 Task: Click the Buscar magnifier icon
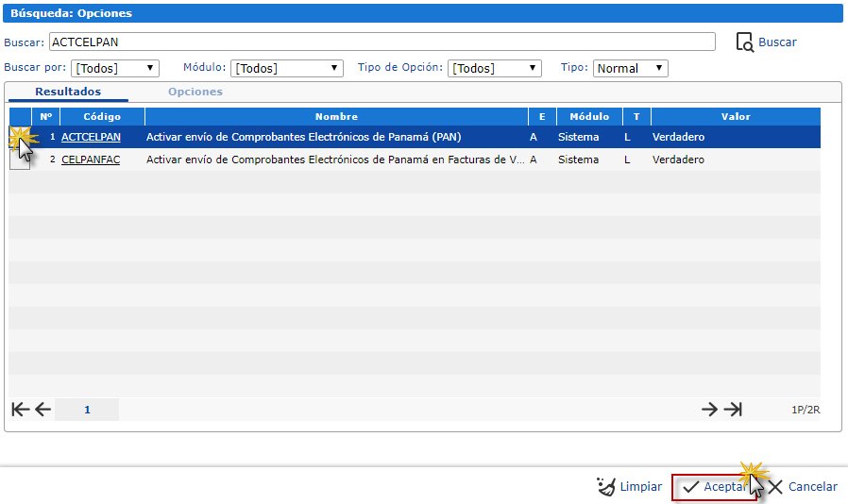[x=745, y=42]
